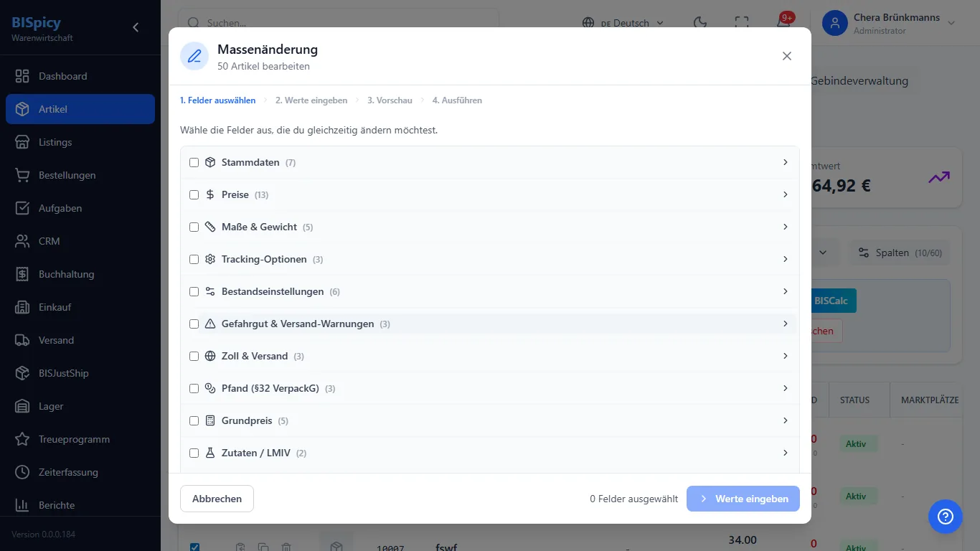980x551 pixels.
Task: Open the Deutsch language dropdown
Action: 623,23
